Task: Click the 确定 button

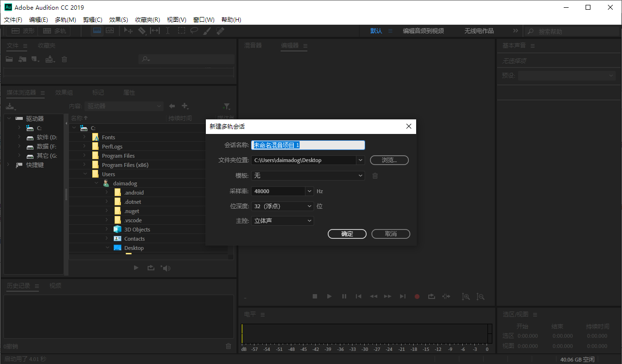Action: click(347, 234)
